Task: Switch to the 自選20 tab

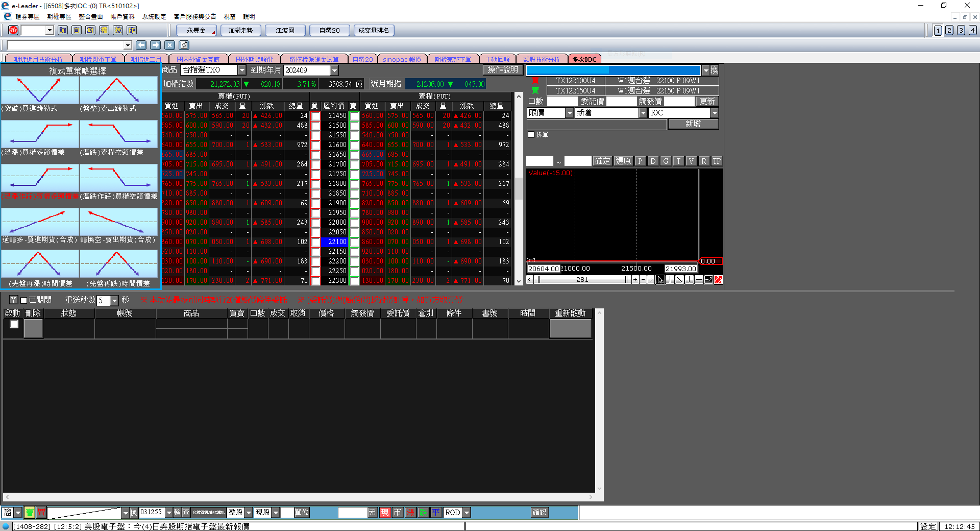Action: point(362,59)
